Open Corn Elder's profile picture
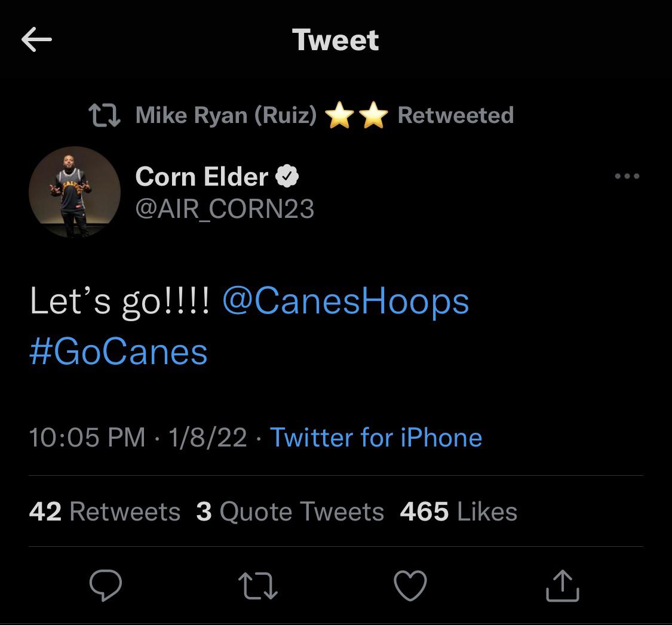Image resolution: width=672 pixels, height=625 pixels. [x=75, y=192]
